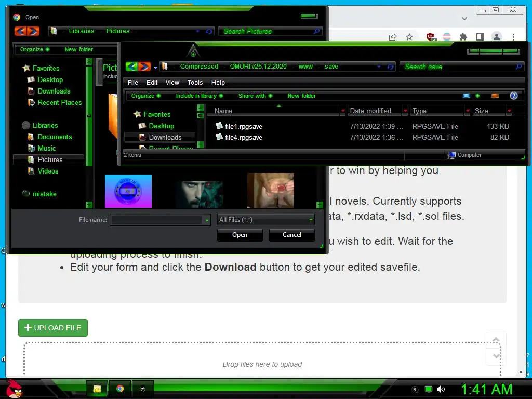Image resolution: width=532 pixels, height=399 pixels.
Task: Expand the Open dialog address dropdown
Action: pos(197,31)
